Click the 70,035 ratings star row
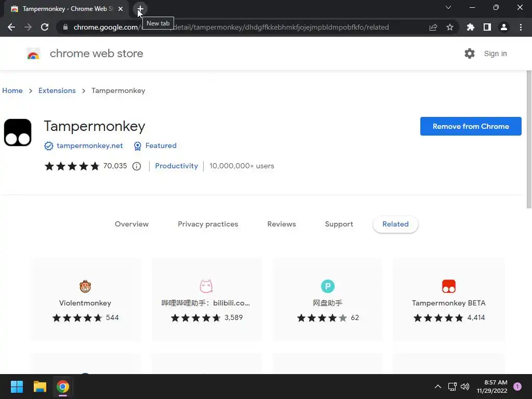Screen dimensions: 532x399 point(72,166)
